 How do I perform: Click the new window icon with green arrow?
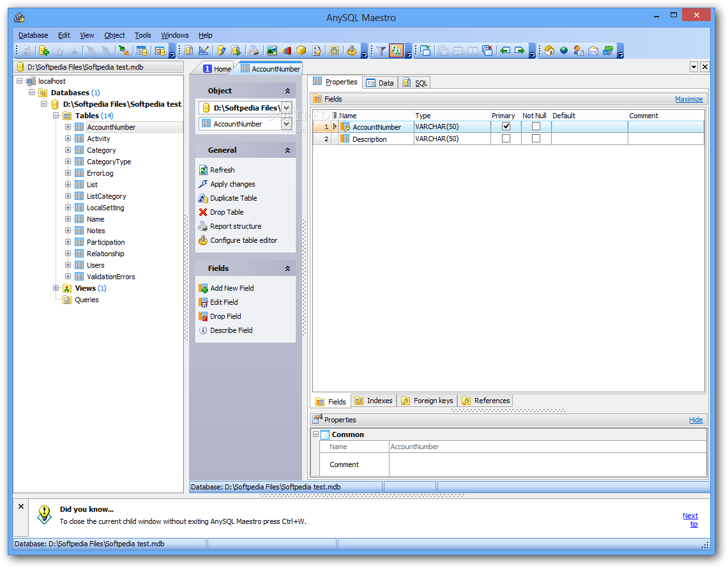click(426, 50)
